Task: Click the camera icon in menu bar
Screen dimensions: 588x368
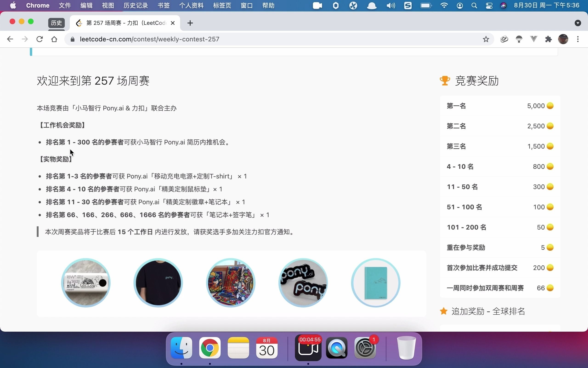Action: 317,5
